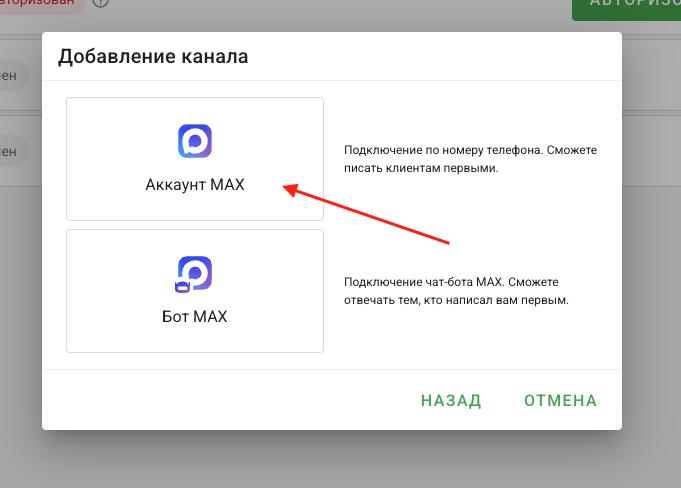Image resolution: width=681 pixels, height=488 pixels.
Task: Click the red unauthorized status chip
Action: (40, 5)
